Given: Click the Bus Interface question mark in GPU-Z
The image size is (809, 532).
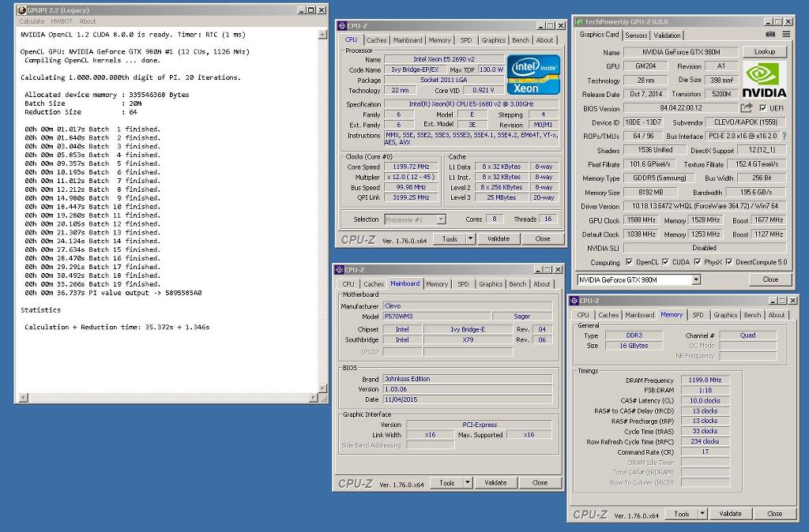Looking at the screenshot, I should coord(785,136).
